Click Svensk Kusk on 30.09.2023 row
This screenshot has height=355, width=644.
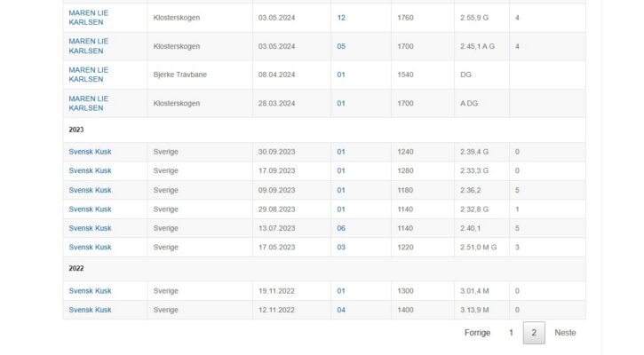pyautogui.click(x=90, y=152)
